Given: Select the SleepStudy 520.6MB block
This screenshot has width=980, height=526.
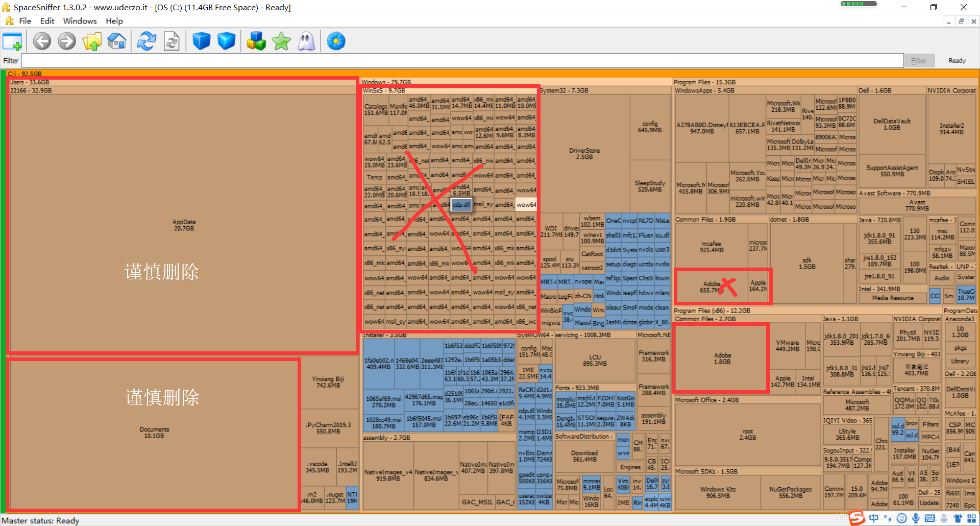Looking at the screenshot, I should (650, 186).
